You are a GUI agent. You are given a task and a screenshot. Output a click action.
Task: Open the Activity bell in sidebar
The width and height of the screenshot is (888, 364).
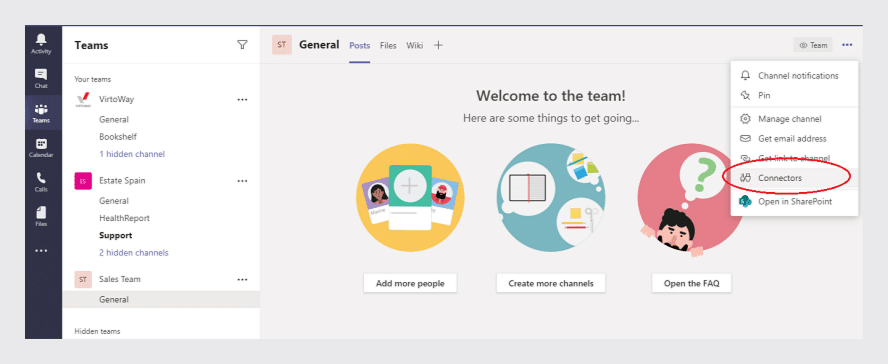41,43
